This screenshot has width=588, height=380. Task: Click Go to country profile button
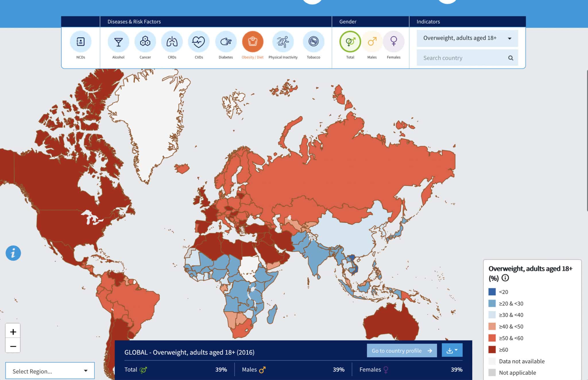tap(402, 350)
